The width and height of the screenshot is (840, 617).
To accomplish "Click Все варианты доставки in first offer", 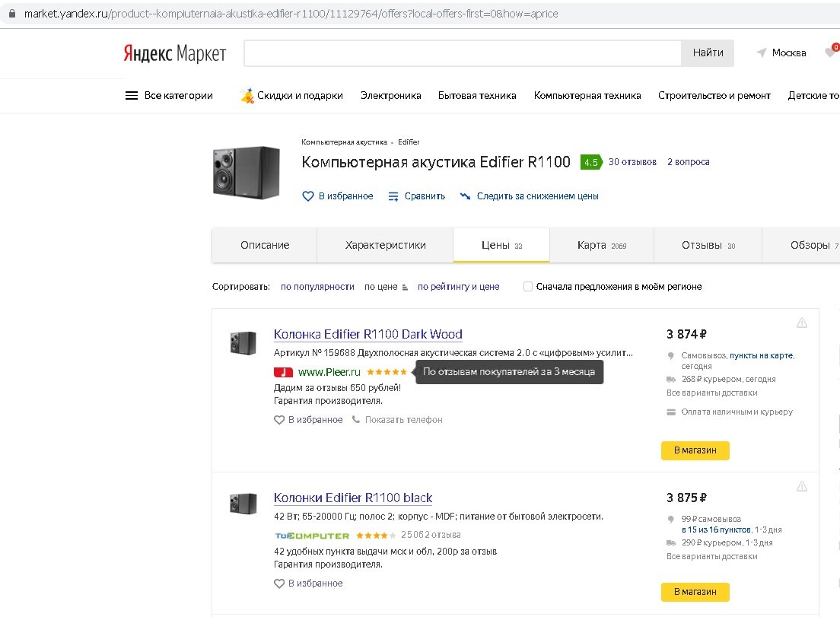I will point(711,393).
